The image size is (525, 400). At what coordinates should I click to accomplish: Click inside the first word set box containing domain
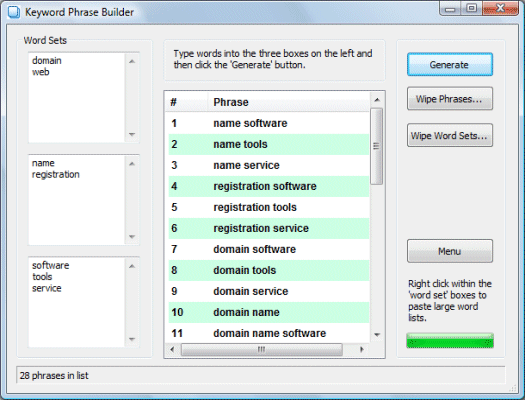(77, 98)
